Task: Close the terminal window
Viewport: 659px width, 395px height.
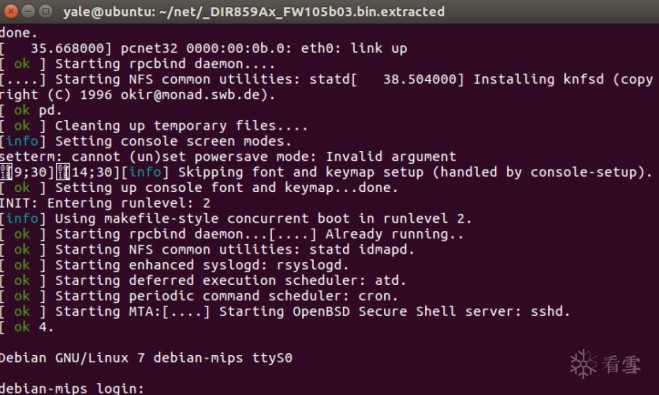Action: point(10,11)
